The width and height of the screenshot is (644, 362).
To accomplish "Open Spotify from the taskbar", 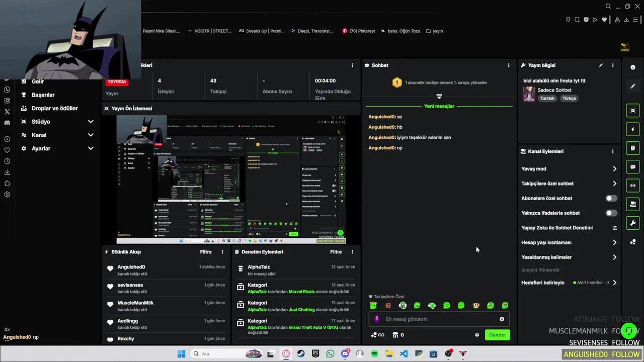I will [374, 354].
